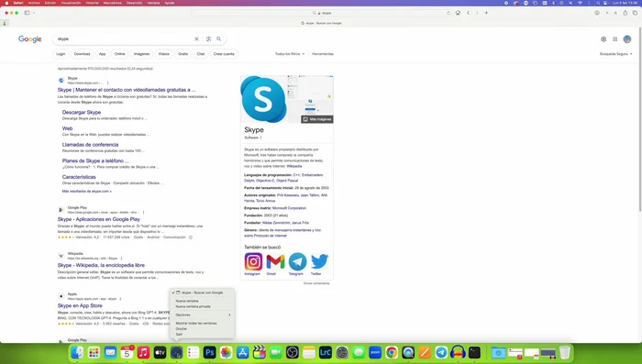Viewport: 642px width, 364px height.
Task: Launch Mail from the Dock
Action: 110,352
